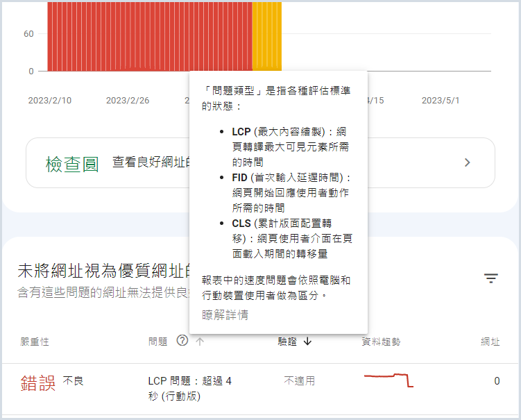Click the red sparkline trend in the row

pos(388,380)
